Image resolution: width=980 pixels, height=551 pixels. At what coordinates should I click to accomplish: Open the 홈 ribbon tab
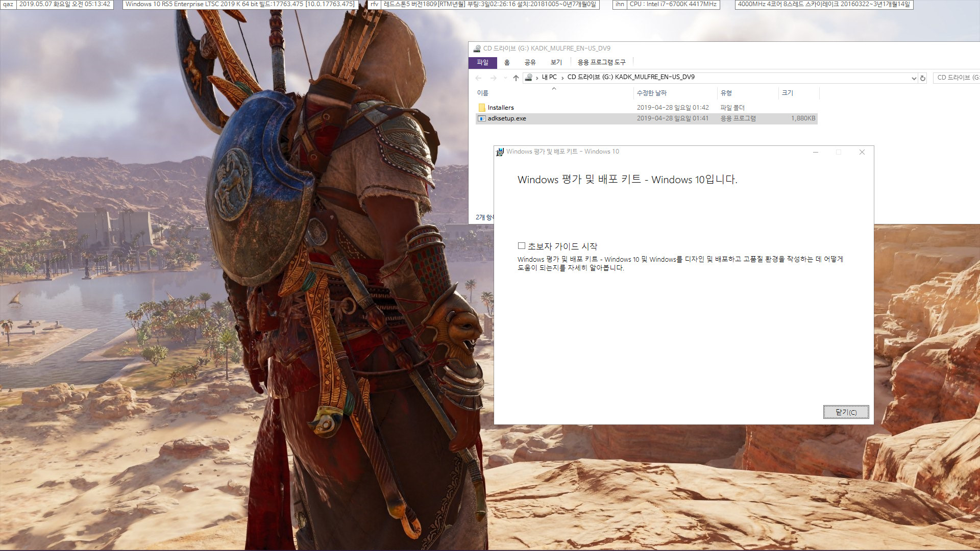[x=507, y=62]
